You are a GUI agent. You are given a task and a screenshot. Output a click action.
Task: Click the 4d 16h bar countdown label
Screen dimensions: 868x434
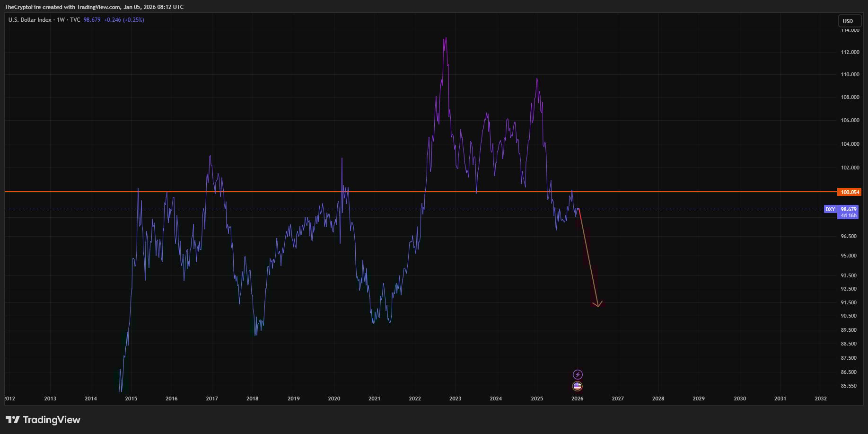(x=848, y=215)
